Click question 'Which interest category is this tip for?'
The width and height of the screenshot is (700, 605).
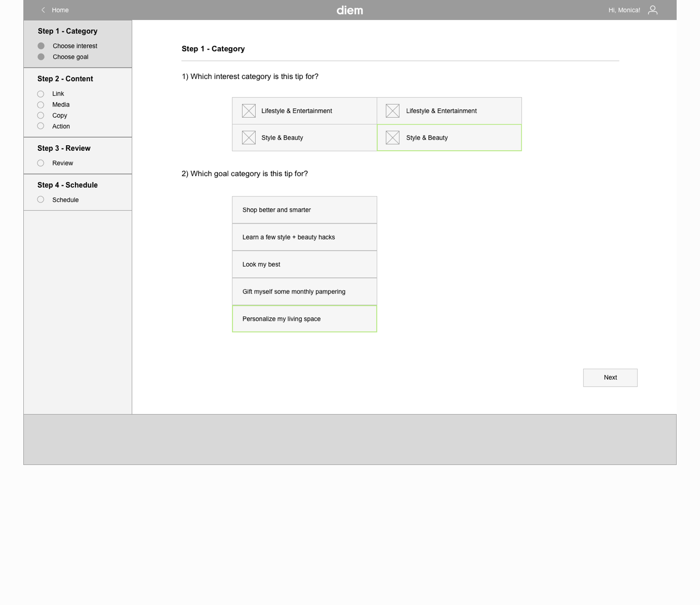point(250,77)
